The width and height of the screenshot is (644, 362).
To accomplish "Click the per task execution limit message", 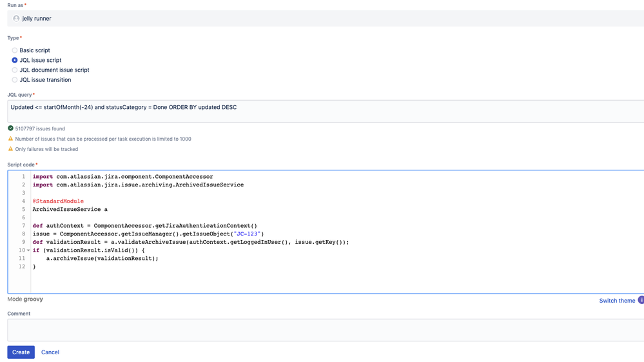I will point(103,139).
